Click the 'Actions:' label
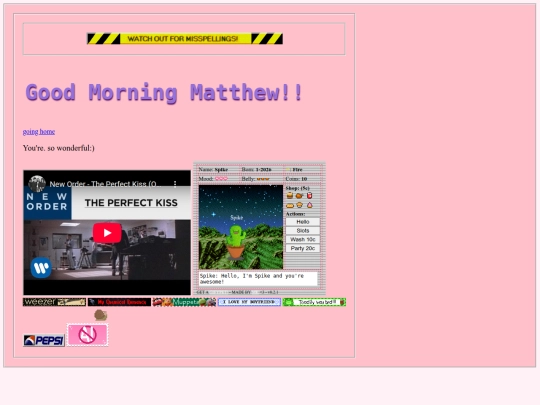 coord(295,214)
